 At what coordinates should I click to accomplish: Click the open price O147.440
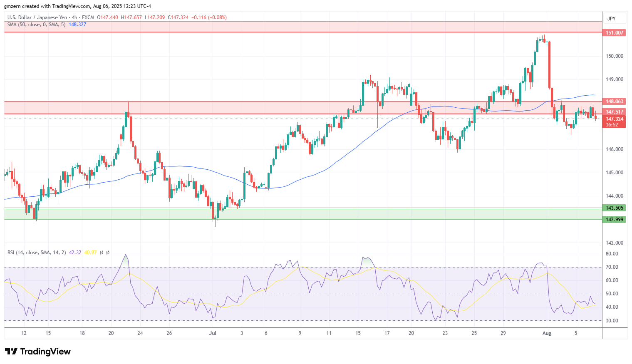pos(107,17)
